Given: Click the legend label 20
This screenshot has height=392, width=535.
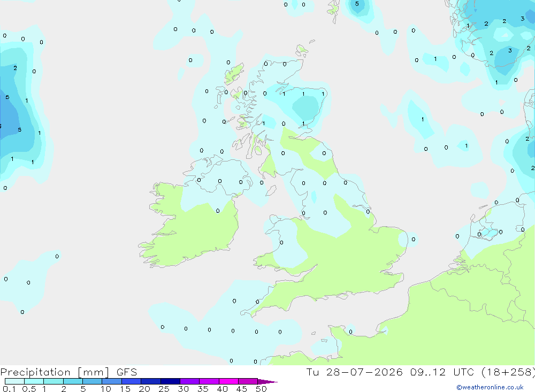Looking at the screenshot, I should click(144, 389).
